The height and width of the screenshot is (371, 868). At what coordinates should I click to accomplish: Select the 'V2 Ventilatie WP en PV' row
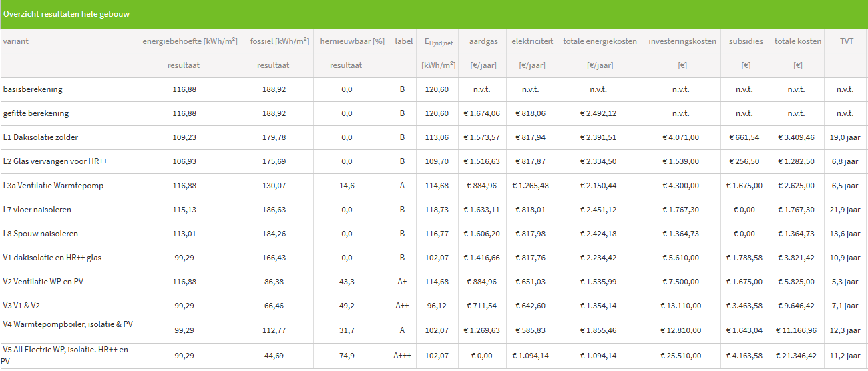tap(43, 282)
